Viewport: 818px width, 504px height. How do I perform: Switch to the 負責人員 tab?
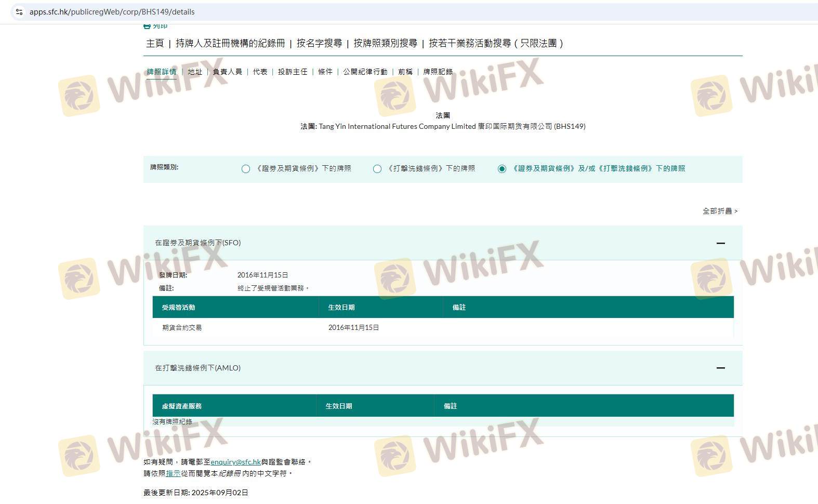(228, 72)
